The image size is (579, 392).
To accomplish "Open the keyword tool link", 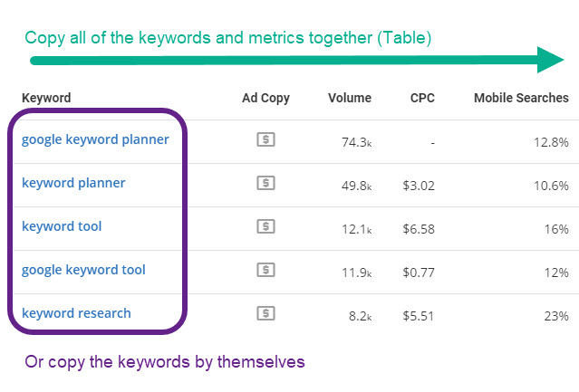I will click(62, 226).
